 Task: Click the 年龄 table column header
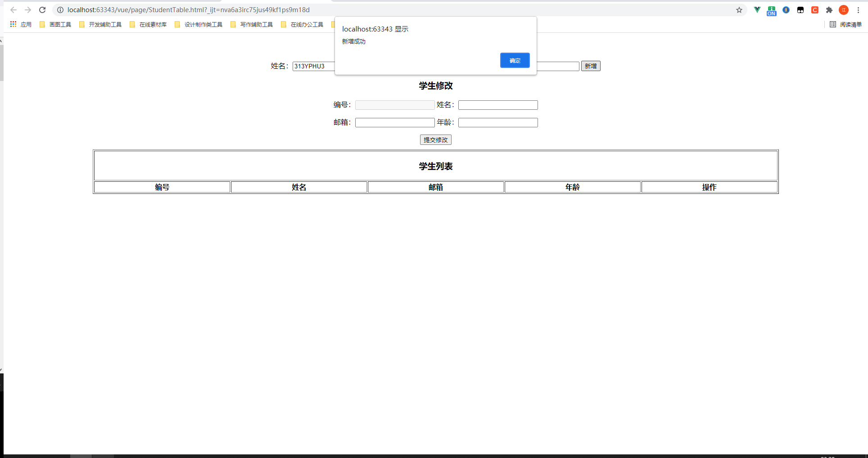click(x=573, y=187)
